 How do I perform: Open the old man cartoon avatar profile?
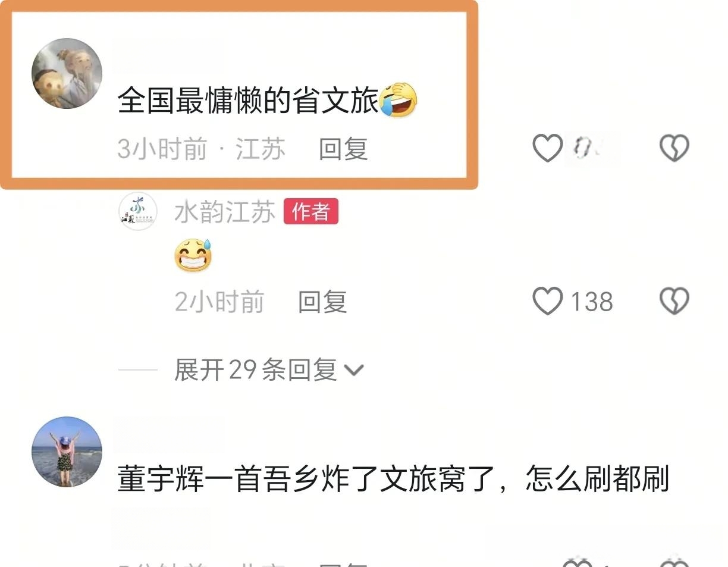67,74
